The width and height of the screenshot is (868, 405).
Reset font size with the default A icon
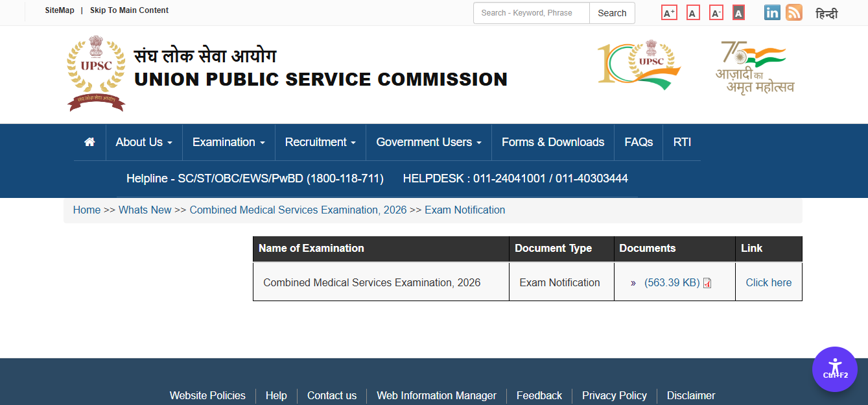[x=692, y=12]
